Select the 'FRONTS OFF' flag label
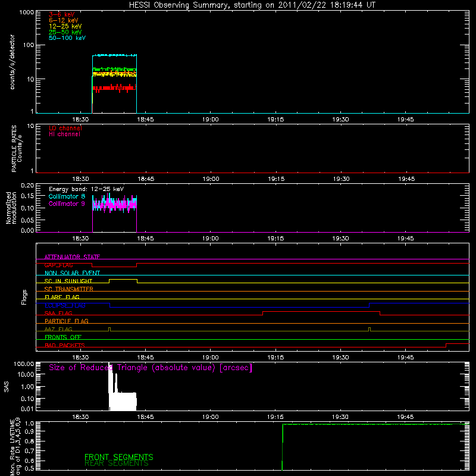 pos(63,337)
